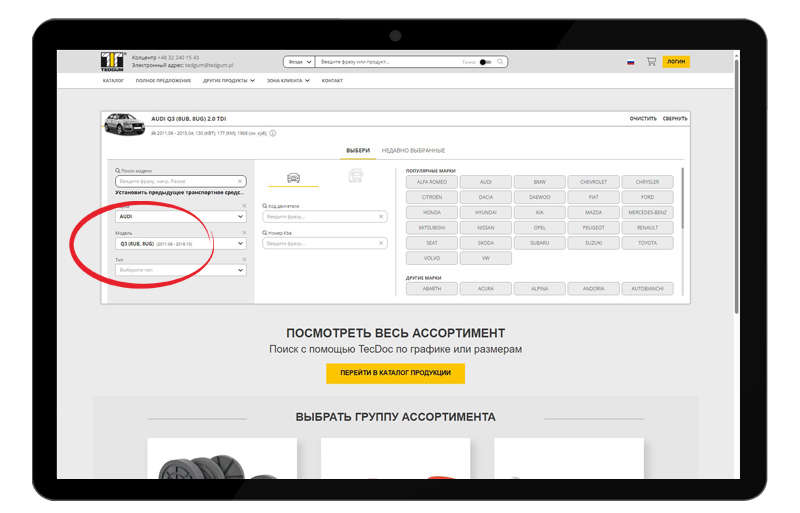Select the CHEVROLET brand button
Image resolution: width=800 pixels, height=513 pixels.
tap(593, 182)
